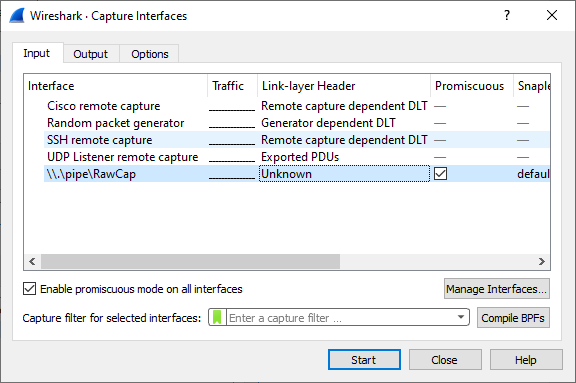The width and height of the screenshot is (576, 383).
Task: Open the Options tab
Action: [x=150, y=54]
